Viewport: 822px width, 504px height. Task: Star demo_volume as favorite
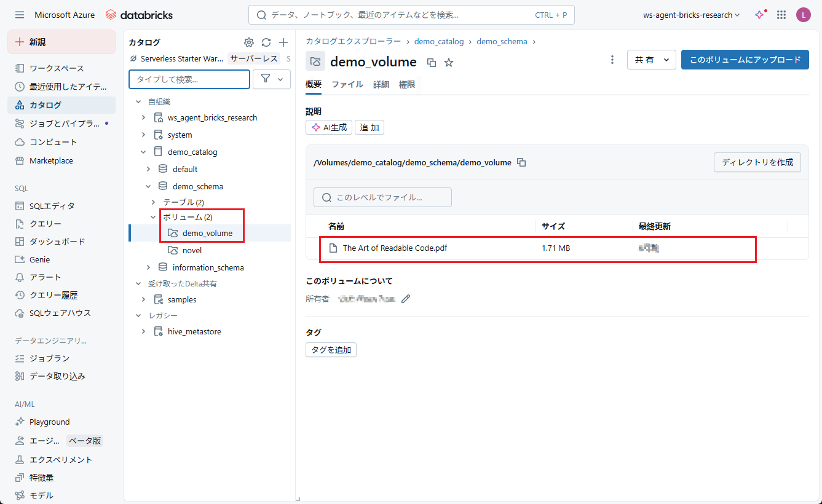click(x=449, y=62)
